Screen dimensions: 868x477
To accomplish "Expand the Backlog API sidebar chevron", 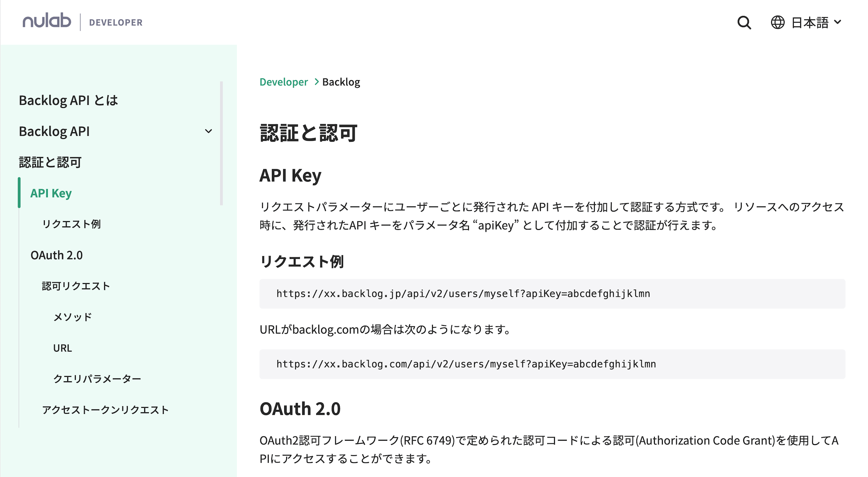I will click(x=208, y=132).
